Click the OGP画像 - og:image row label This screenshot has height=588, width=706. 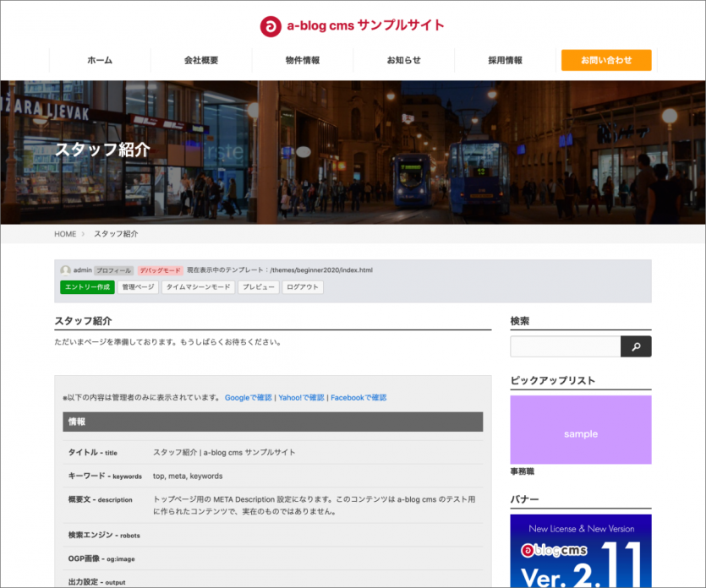[101, 558]
